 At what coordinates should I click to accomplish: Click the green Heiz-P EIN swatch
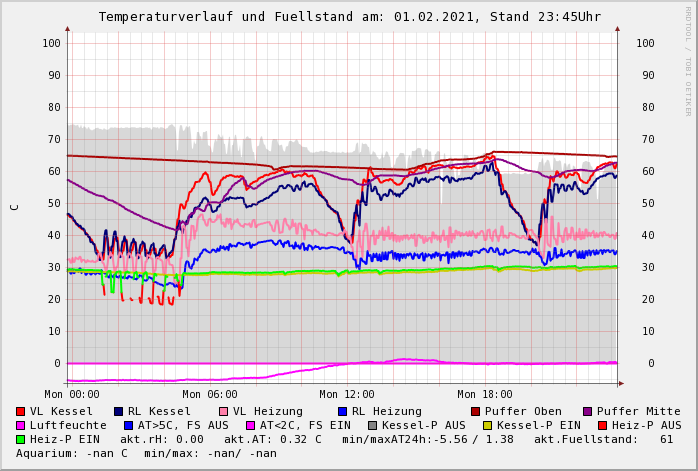click(x=21, y=439)
